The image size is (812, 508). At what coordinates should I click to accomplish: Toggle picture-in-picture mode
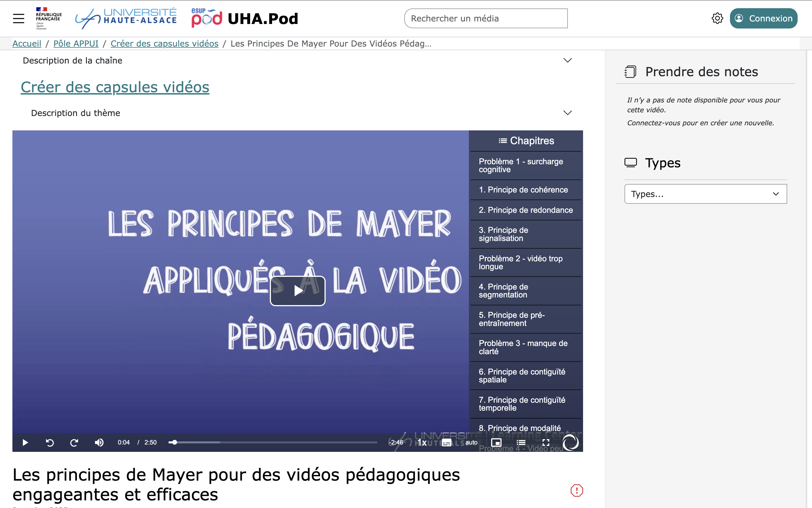tap(496, 443)
